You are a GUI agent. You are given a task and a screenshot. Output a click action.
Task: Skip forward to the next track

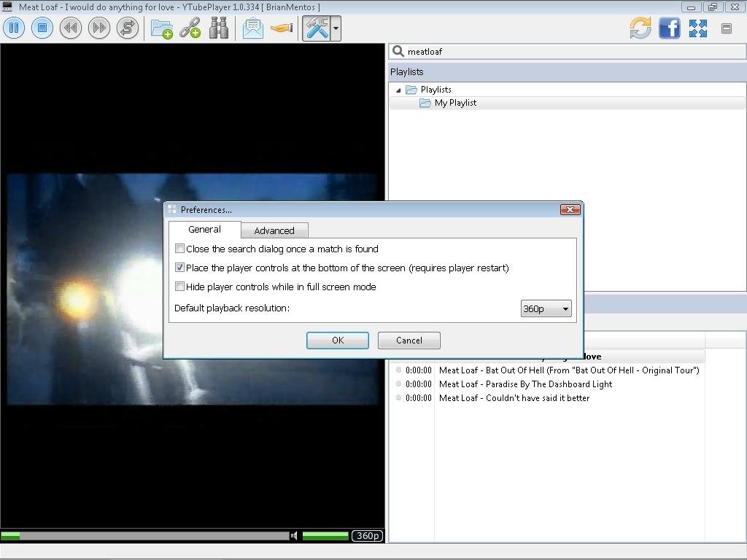[x=99, y=28]
